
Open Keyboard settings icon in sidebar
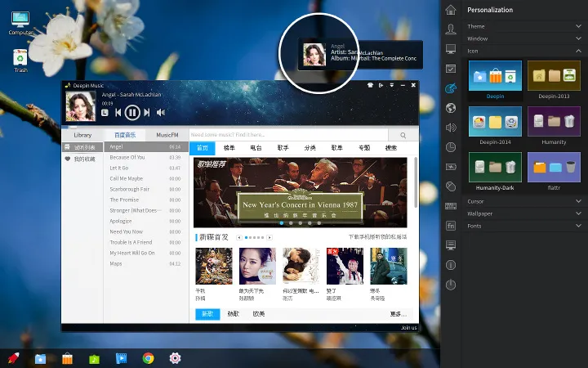[x=451, y=206]
